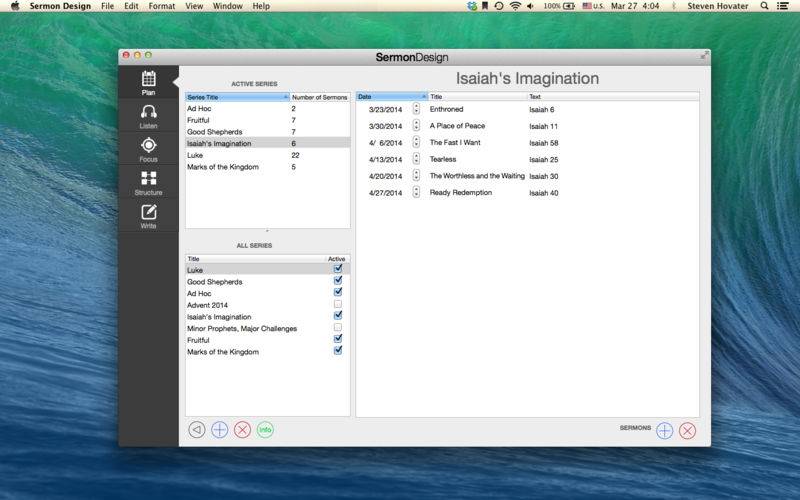Select A Place of Peace sermon
Screen dimensions: 800x500
(x=457, y=126)
